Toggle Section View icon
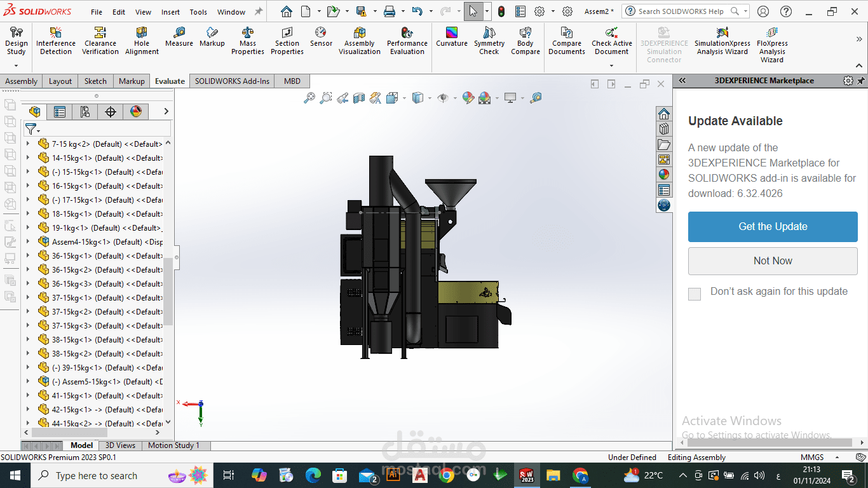This screenshot has height=488, width=868. click(359, 98)
